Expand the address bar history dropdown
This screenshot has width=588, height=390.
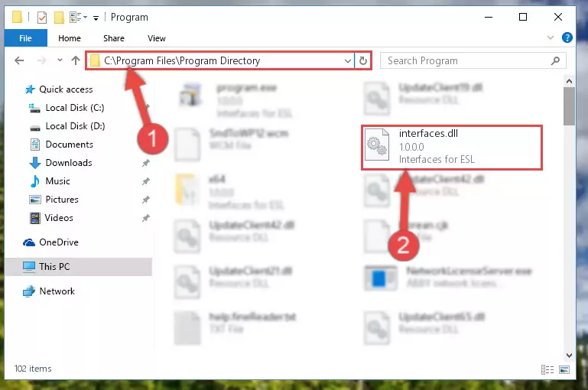pyautogui.click(x=348, y=60)
